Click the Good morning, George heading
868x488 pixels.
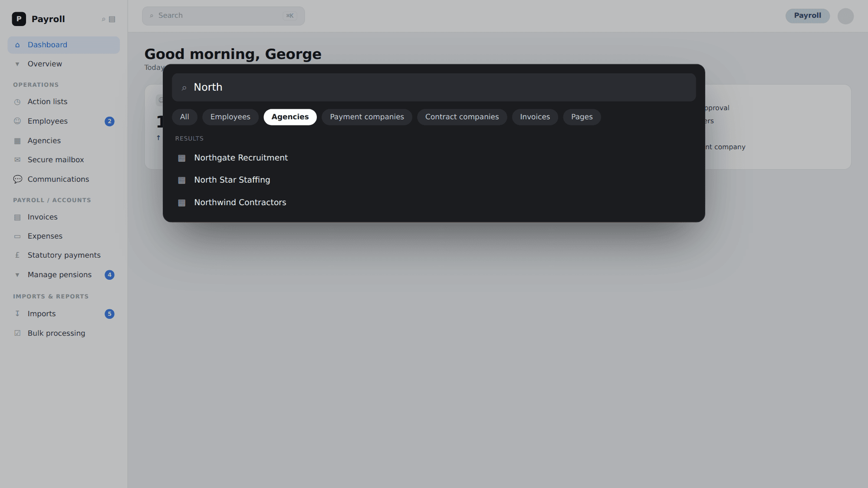(233, 54)
